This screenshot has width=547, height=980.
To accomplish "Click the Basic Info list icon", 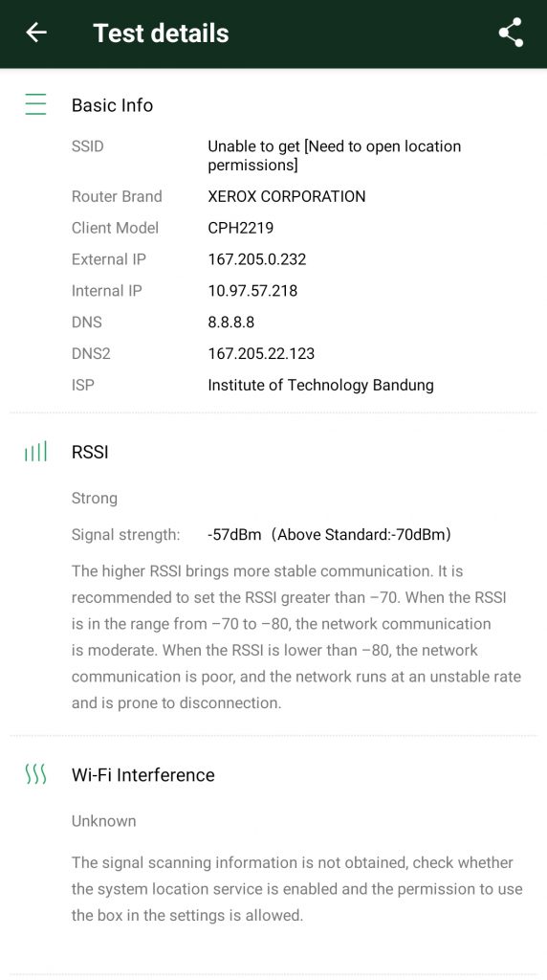I will [35, 104].
